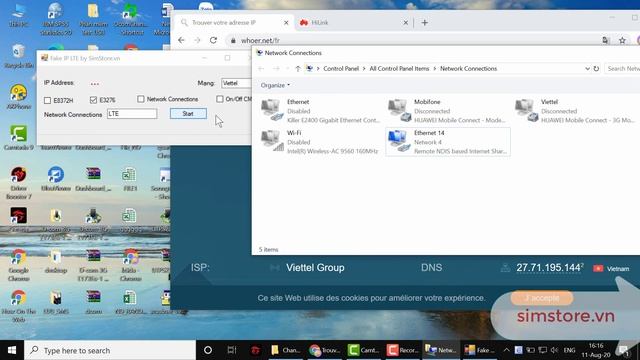
Task: Go up one folder level in Network Connections
Action: [298, 69]
